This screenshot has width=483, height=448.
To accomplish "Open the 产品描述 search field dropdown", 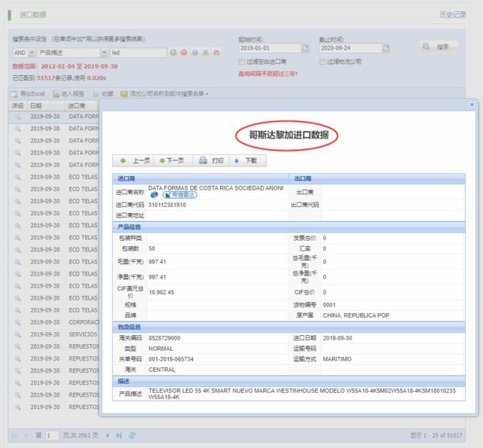I will (104, 53).
